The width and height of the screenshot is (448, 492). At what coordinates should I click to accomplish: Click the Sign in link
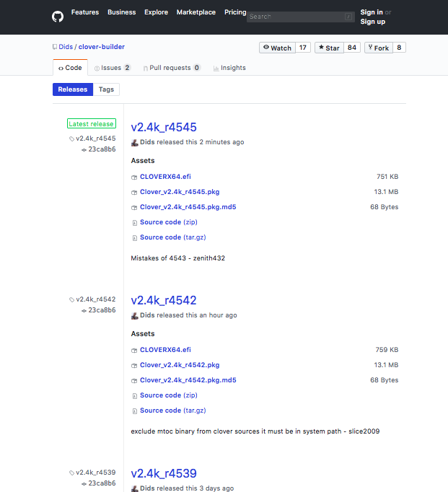pyautogui.click(x=372, y=12)
